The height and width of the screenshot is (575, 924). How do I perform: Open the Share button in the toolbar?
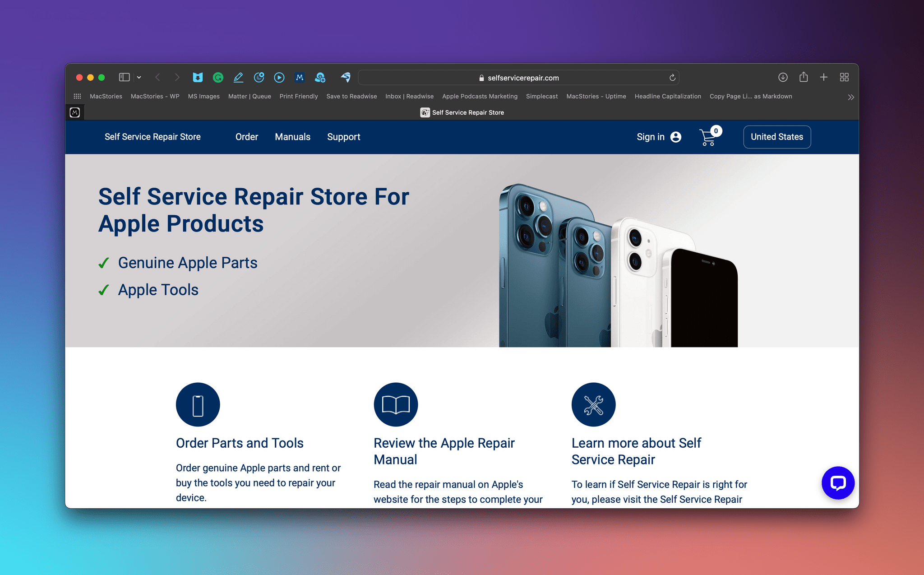point(804,77)
